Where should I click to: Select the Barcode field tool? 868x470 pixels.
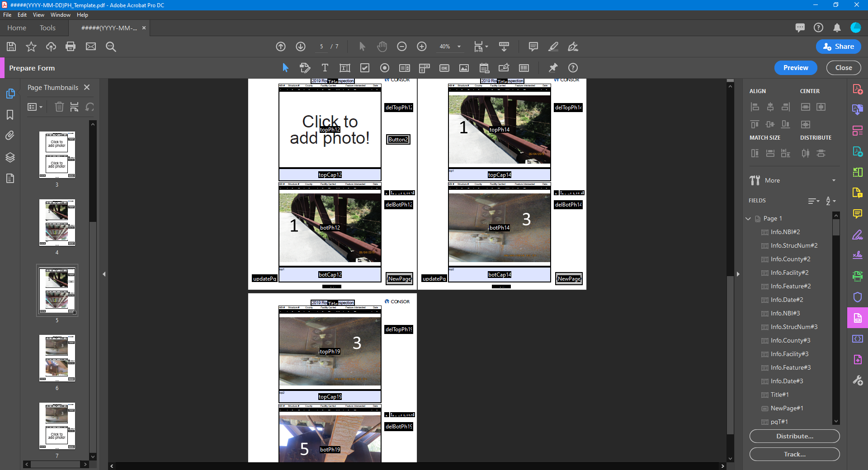524,68
